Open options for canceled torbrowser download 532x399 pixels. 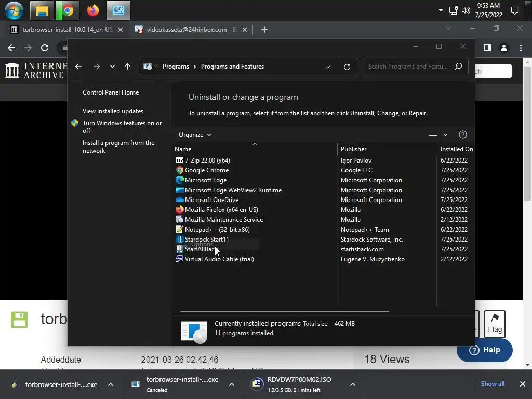click(x=232, y=384)
